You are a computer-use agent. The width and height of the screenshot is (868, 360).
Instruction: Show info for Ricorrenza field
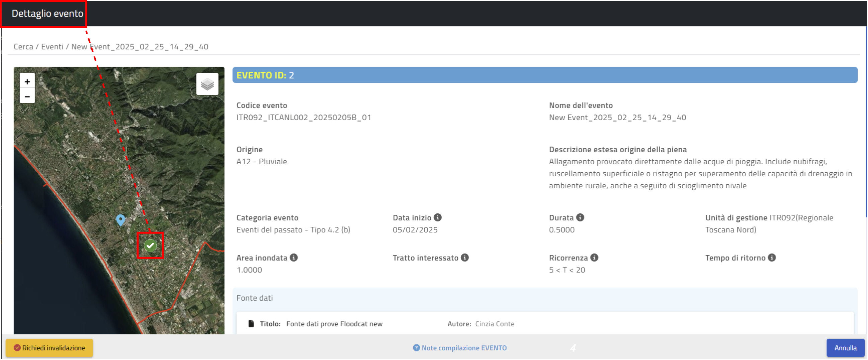click(x=594, y=258)
